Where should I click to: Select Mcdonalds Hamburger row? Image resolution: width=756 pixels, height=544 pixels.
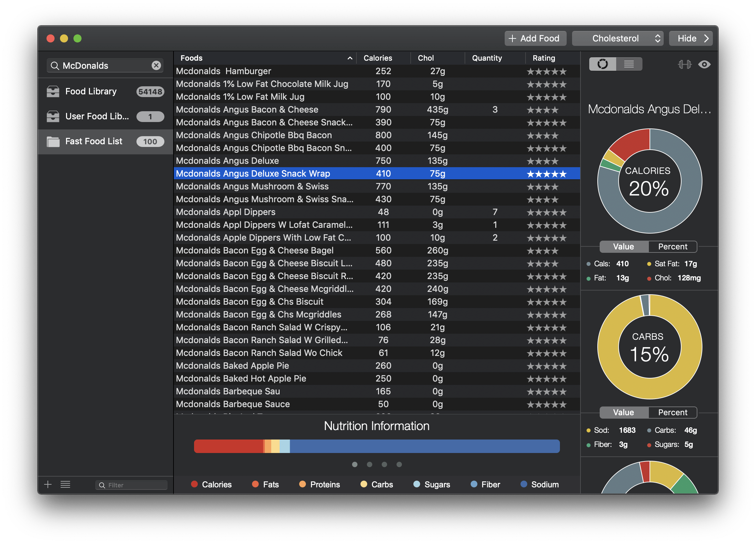click(377, 71)
